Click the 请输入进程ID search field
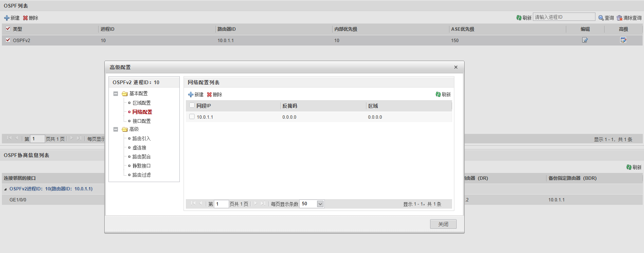 click(564, 17)
